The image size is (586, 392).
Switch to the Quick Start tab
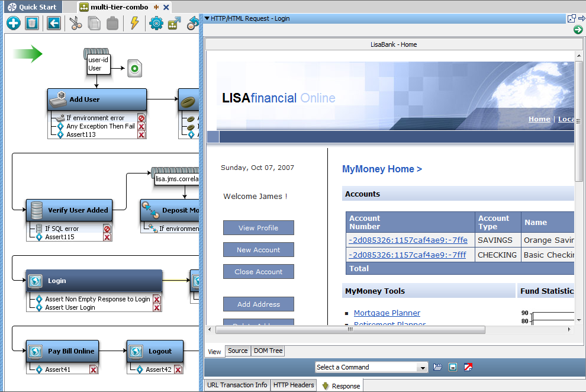pos(33,7)
